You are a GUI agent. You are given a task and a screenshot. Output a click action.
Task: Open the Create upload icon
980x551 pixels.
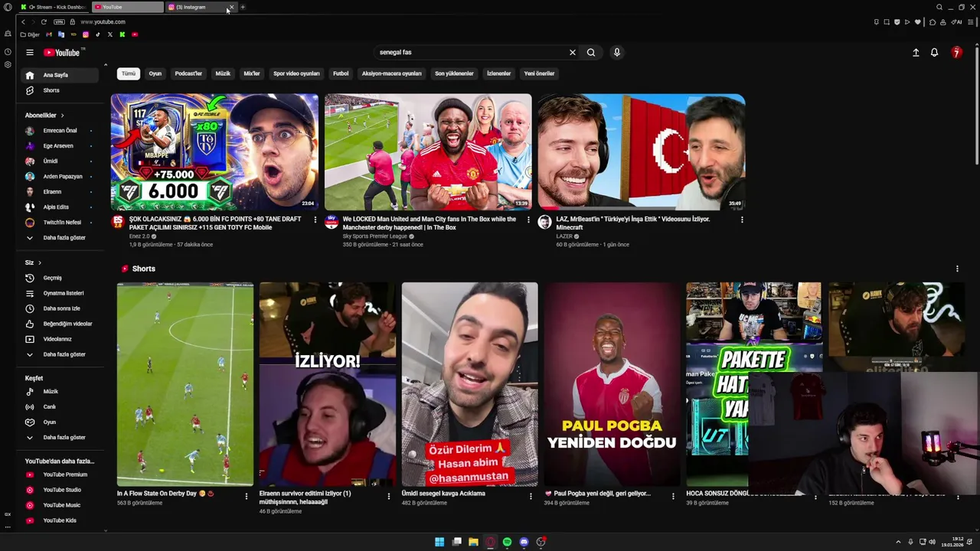pyautogui.click(x=916, y=53)
